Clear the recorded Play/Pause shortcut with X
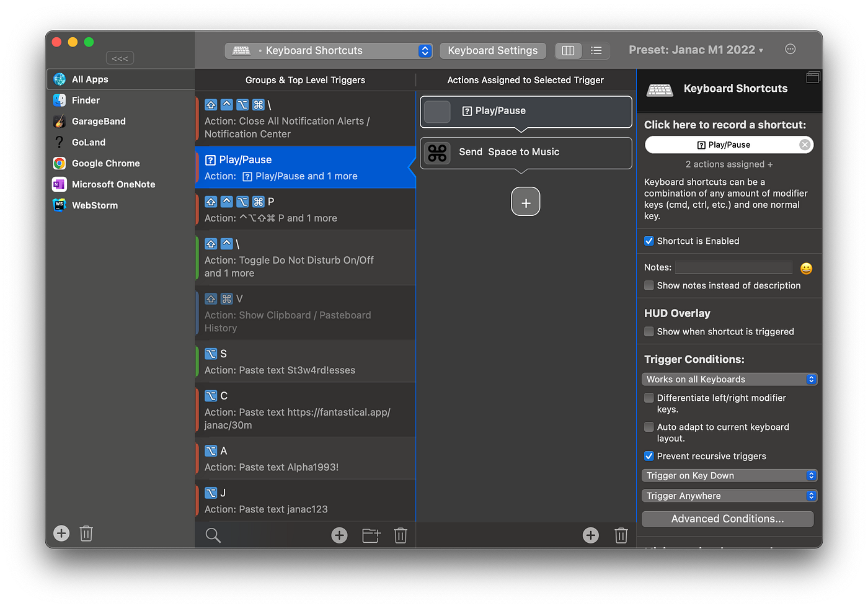The width and height of the screenshot is (868, 608). point(805,145)
